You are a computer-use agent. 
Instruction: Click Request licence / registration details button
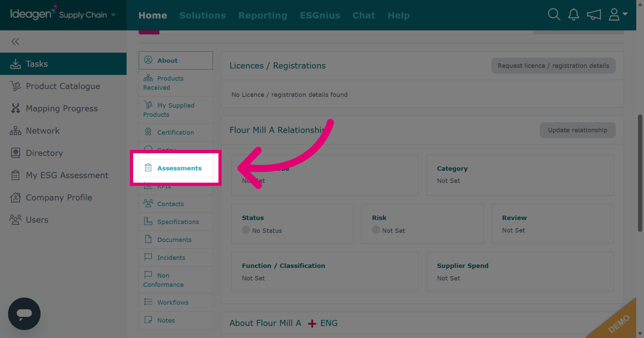[x=553, y=66]
